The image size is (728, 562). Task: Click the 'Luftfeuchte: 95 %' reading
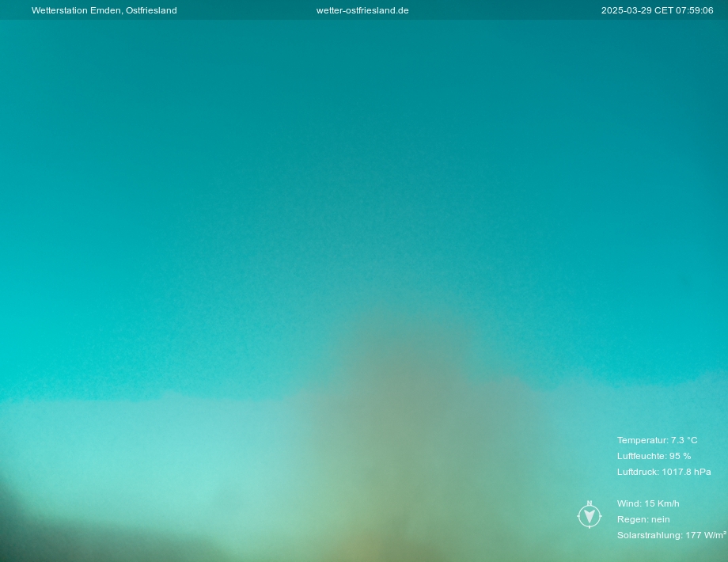(654, 456)
